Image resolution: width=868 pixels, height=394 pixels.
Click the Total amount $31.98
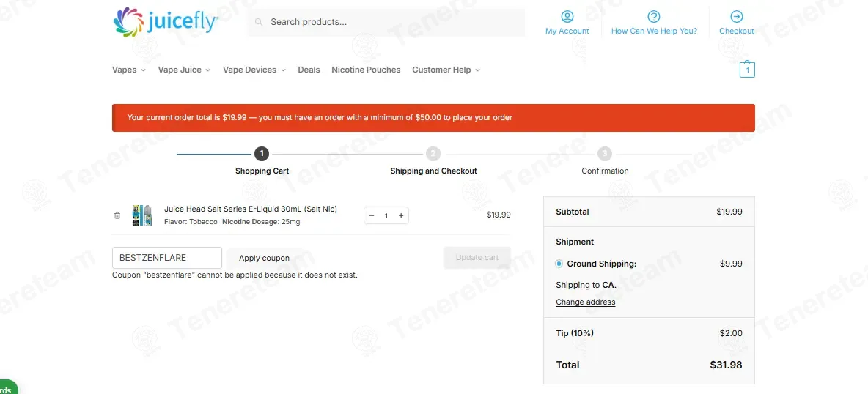click(x=727, y=365)
